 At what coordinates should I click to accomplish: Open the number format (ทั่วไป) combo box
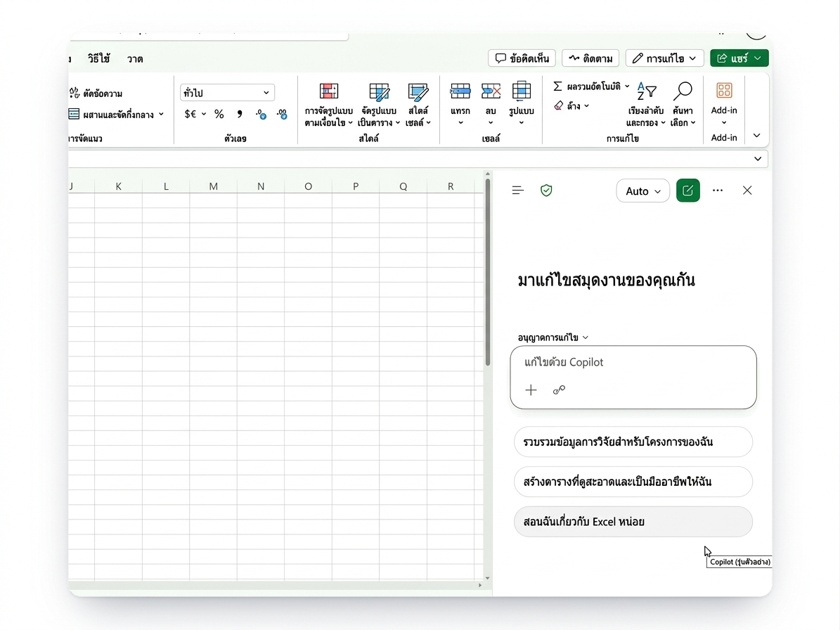pyautogui.click(x=227, y=93)
